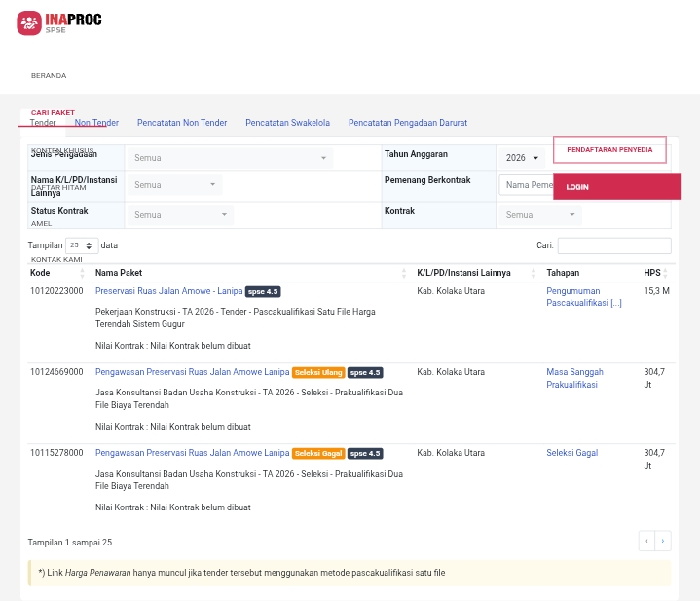Sort by K/L/PD/Instansi Lainnya column
The height and width of the screenshot is (601, 700).
[x=533, y=274]
